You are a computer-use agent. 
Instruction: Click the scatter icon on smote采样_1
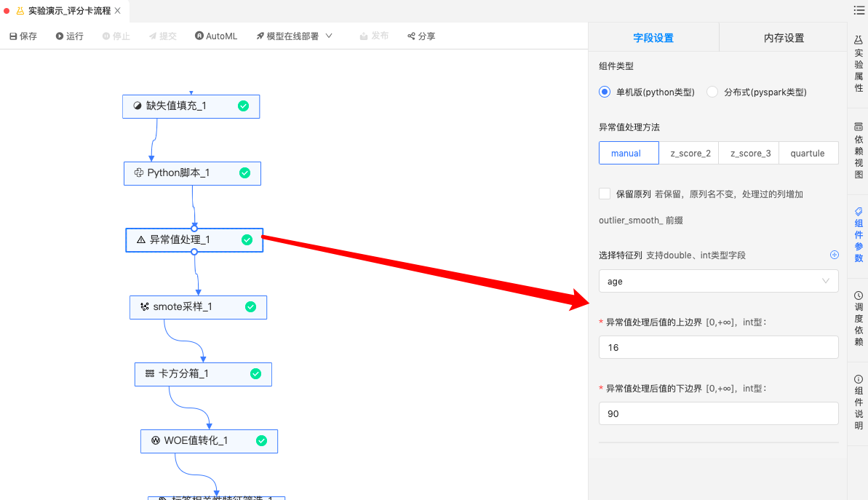[x=145, y=306]
